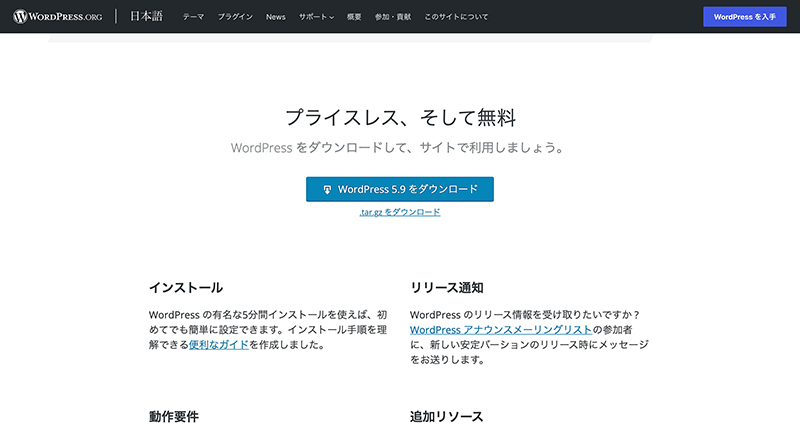800x438 pixels.
Task: Open the 概要 navigation item
Action: coord(357,17)
